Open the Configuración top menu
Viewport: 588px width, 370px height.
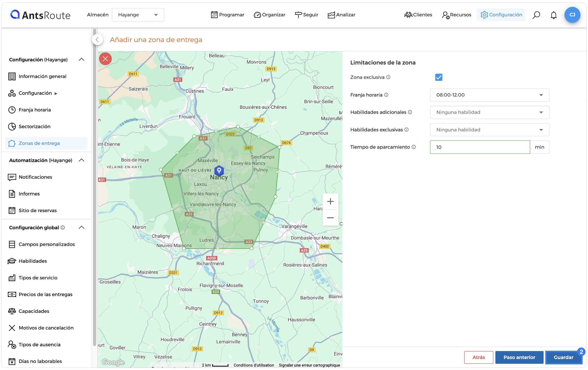click(501, 15)
